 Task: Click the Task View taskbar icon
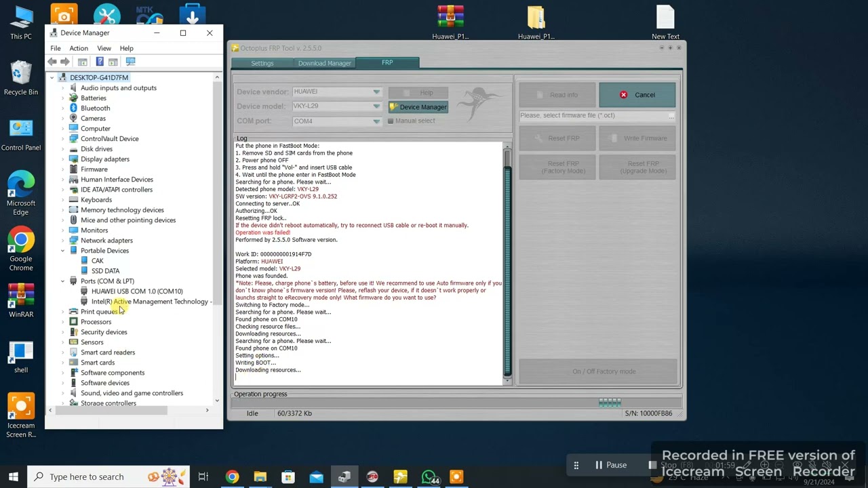point(203,477)
